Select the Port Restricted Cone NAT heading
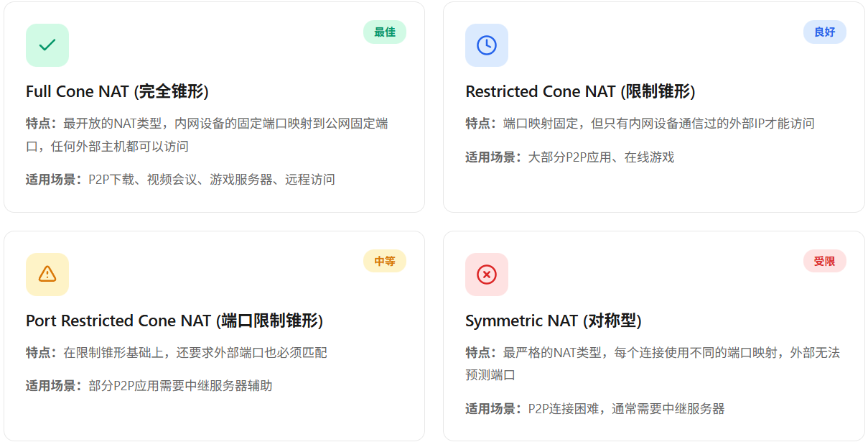The height and width of the screenshot is (442, 868). (x=174, y=321)
